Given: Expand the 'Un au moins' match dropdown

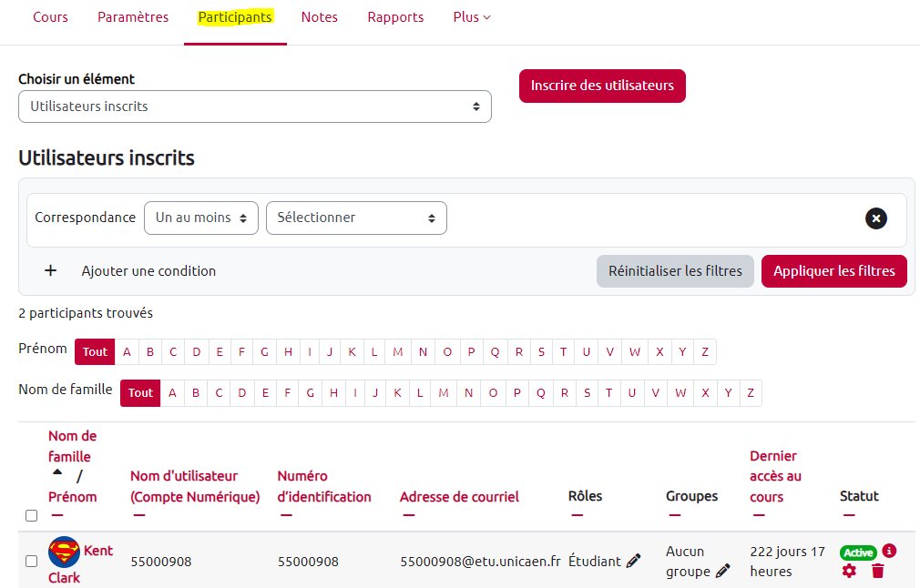Looking at the screenshot, I should pyautogui.click(x=201, y=218).
